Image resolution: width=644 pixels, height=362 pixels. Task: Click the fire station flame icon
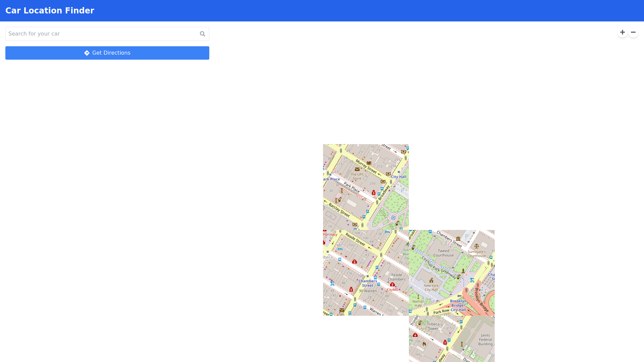click(x=424, y=344)
